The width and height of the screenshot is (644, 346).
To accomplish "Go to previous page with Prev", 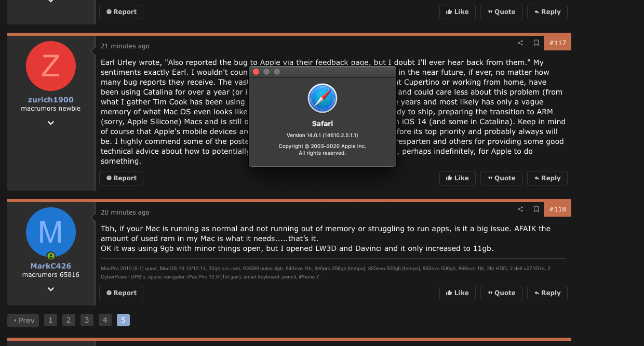I will click(23, 321).
